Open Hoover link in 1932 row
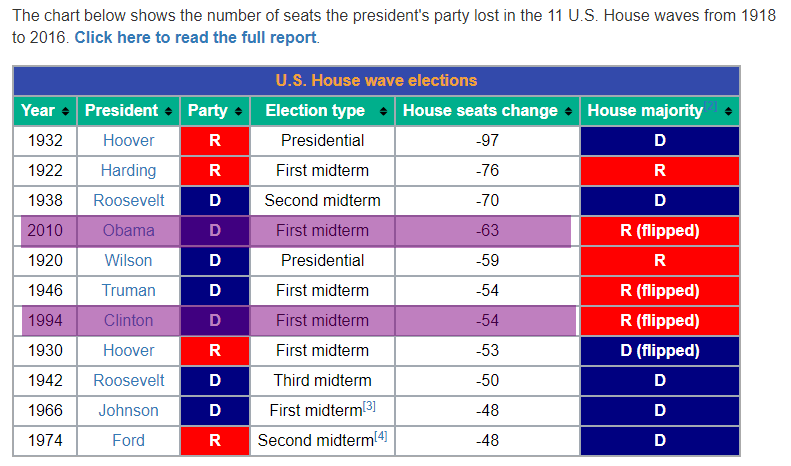 128,140
